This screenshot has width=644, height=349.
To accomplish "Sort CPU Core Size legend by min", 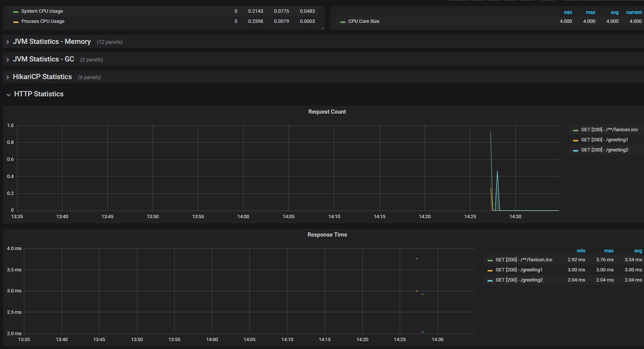I will [x=568, y=12].
